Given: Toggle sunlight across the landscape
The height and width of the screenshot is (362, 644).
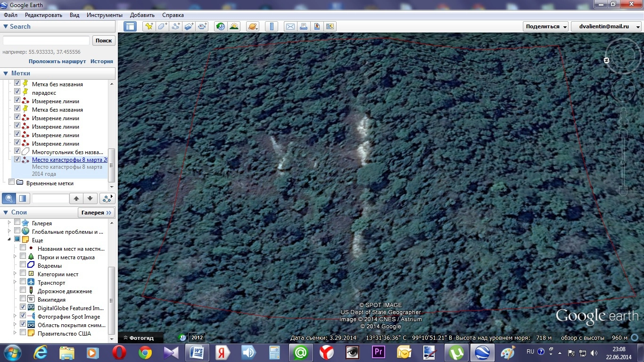Looking at the screenshot, I should (x=234, y=26).
